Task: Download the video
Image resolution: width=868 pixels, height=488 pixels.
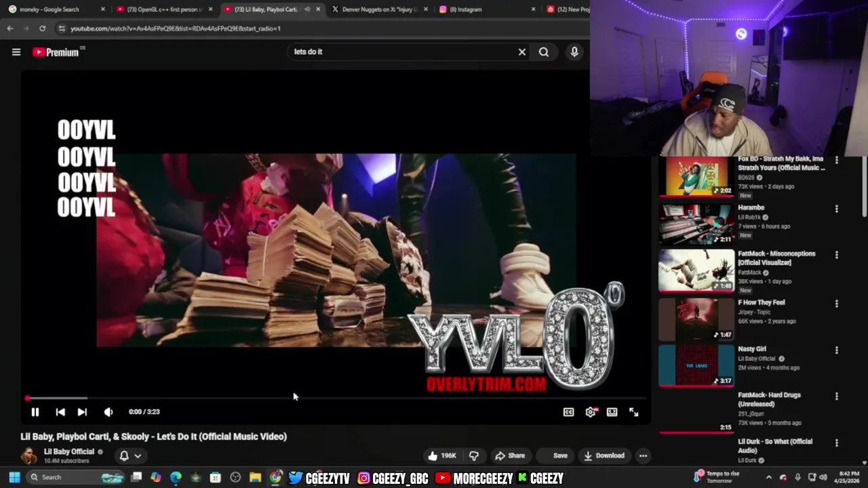Action: 604,455
